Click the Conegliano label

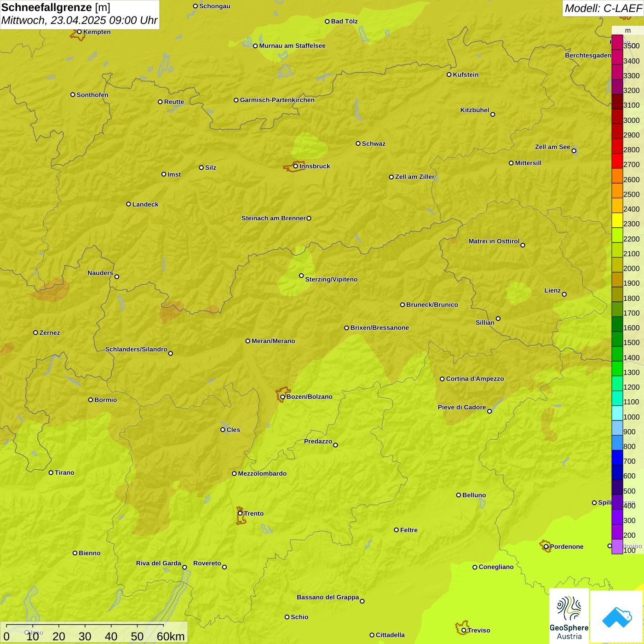pyautogui.click(x=496, y=567)
